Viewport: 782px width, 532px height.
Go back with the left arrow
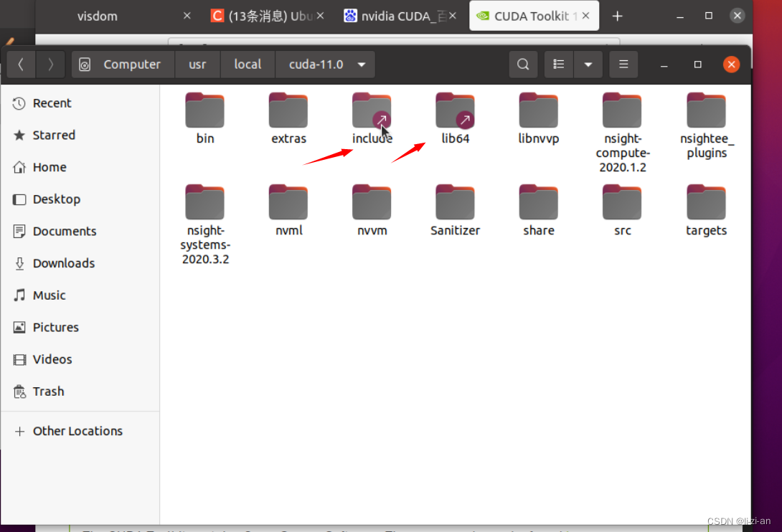(21, 65)
